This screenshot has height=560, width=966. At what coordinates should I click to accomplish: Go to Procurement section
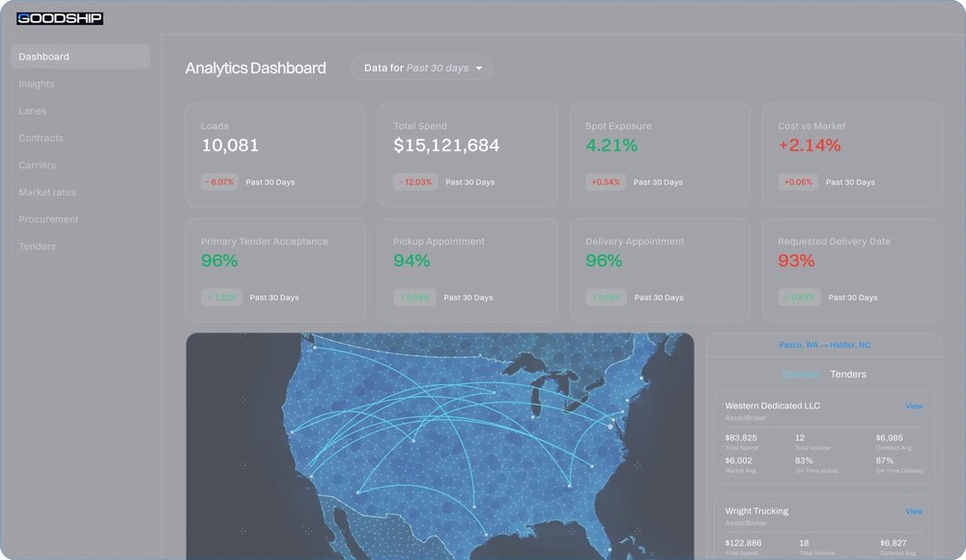48,219
